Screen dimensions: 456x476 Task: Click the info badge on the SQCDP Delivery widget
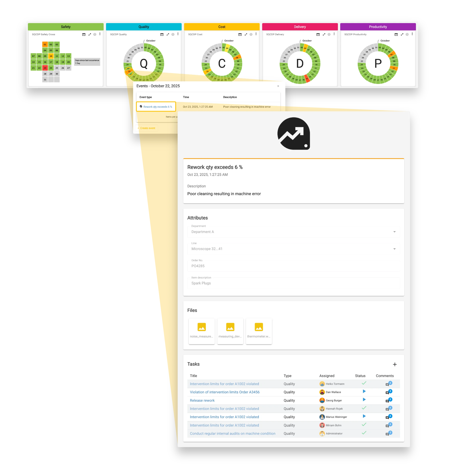point(329,34)
